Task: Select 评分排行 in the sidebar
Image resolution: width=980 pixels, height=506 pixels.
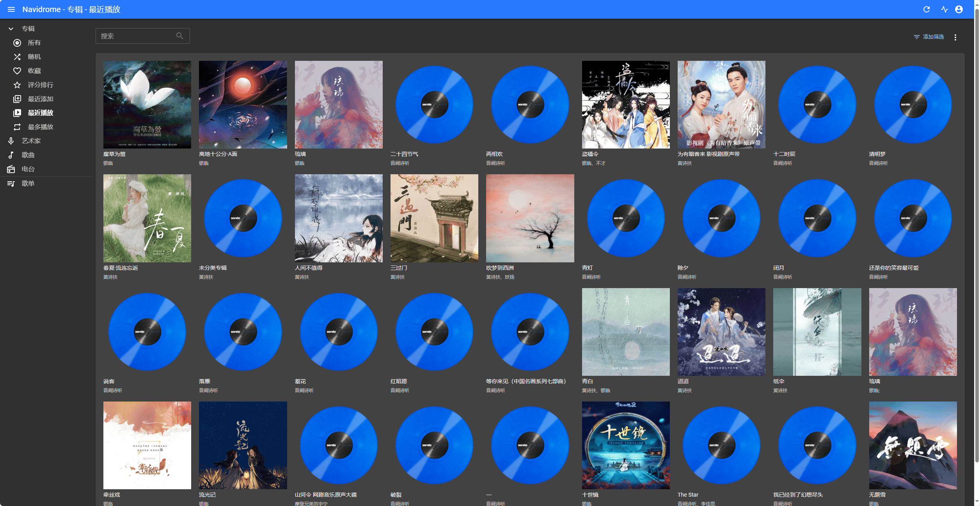Action: pyautogui.click(x=41, y=85)
